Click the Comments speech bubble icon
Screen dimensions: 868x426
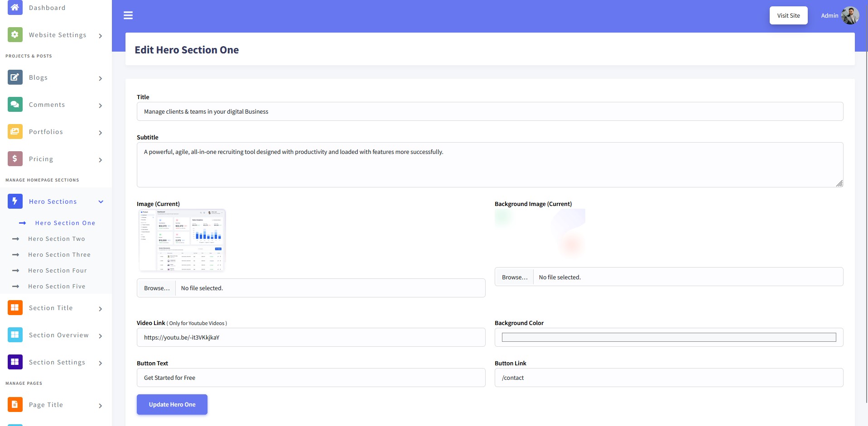15,104
